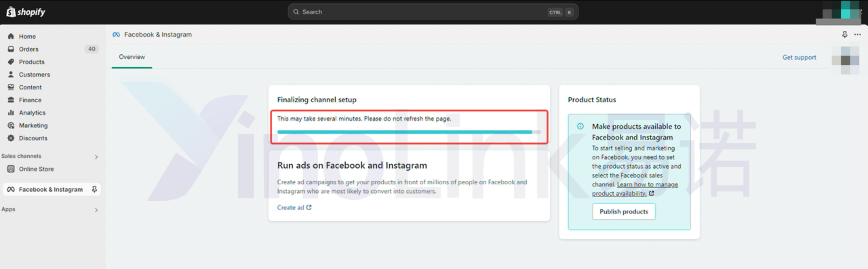The height and width of the screenshot is (269, 868).
Task: Click the Products tag icon
Action: [x=11, y=62]
